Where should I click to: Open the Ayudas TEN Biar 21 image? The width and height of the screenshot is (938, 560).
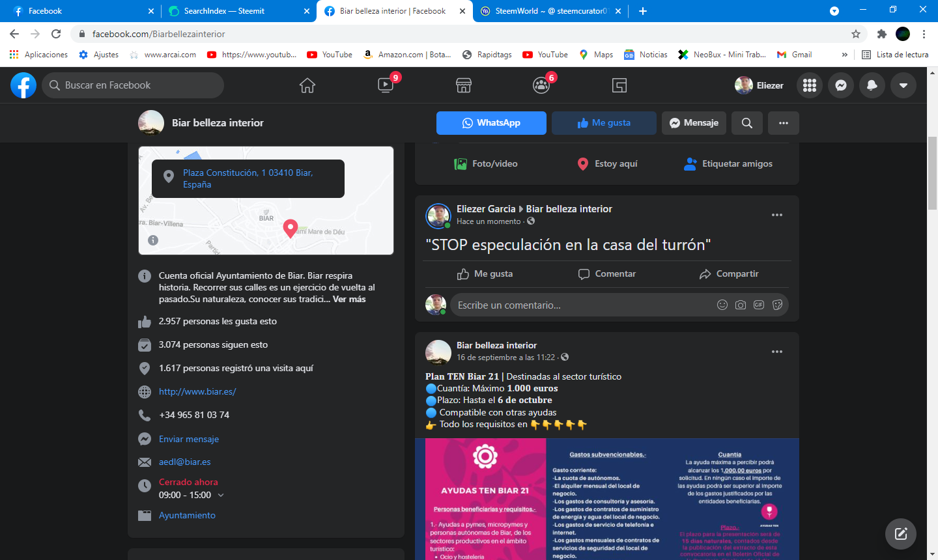pos(607,499)
